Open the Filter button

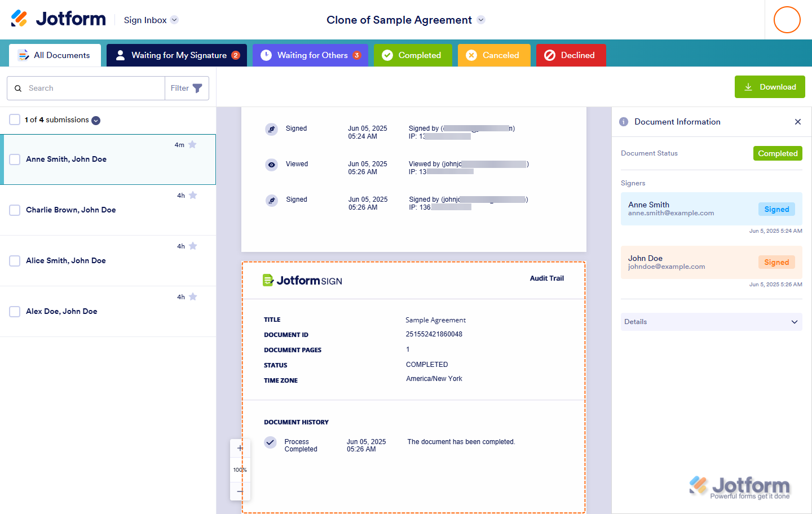click(x=187, y=88)
